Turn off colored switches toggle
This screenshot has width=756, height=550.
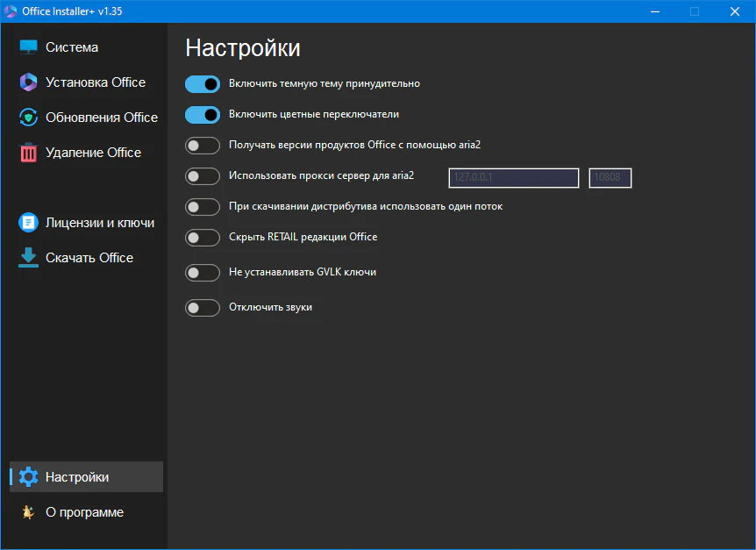pos(203,115)
